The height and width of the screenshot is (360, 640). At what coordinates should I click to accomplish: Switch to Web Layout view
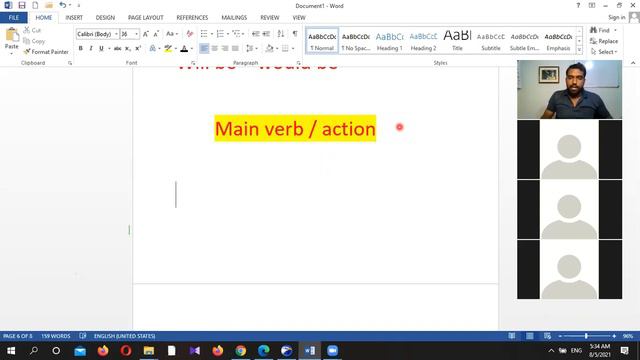(547, 336)
